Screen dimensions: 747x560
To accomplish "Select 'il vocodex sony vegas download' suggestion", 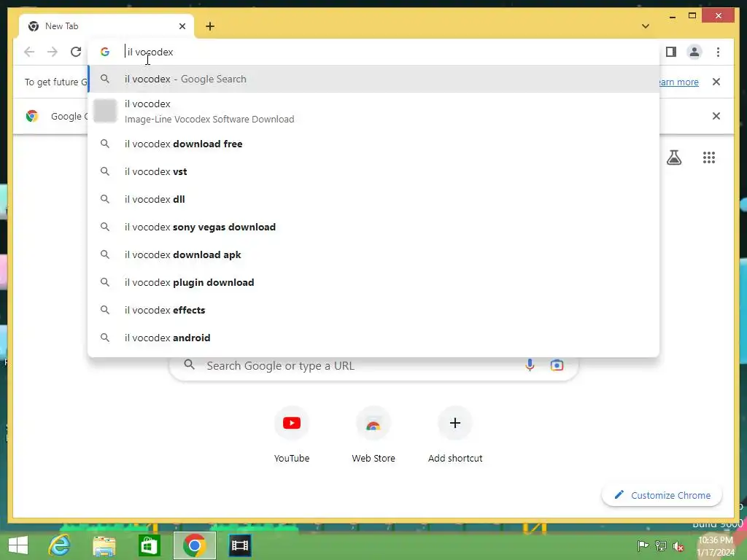I will [374, 227].
